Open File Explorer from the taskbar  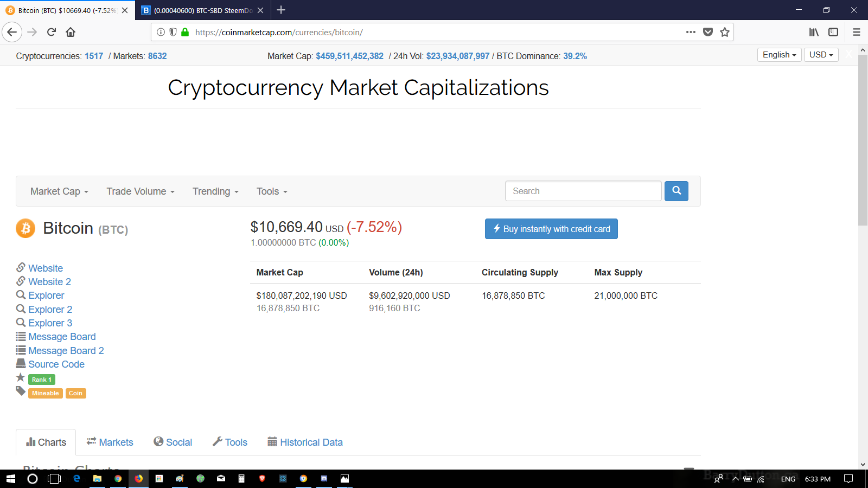tap(97, 479)
